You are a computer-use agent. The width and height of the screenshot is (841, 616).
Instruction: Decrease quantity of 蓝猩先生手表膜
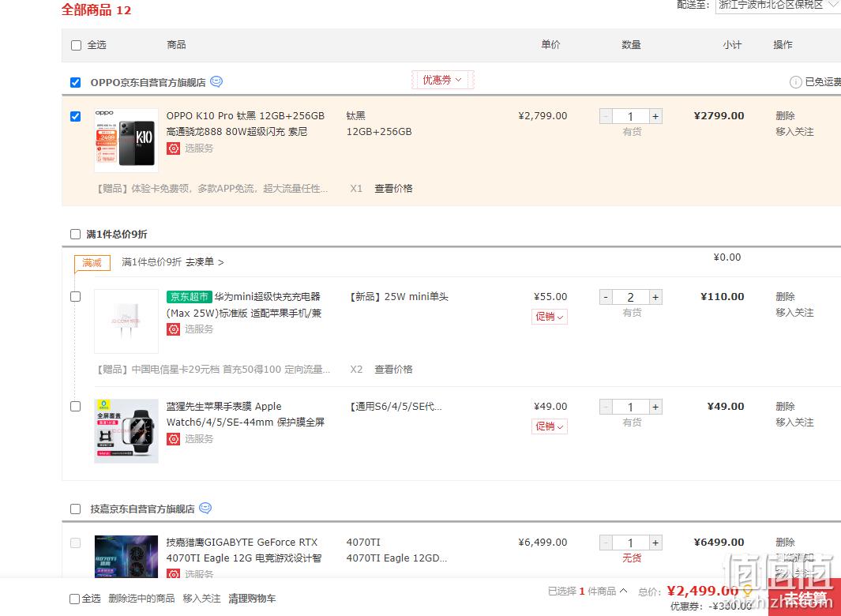click(x=606, y=408)
